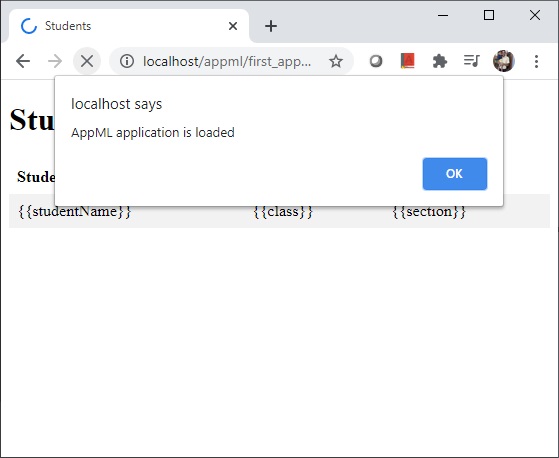559x458 pixels.
Task: Click the {{section}} table cell
Action: (429, 211)
